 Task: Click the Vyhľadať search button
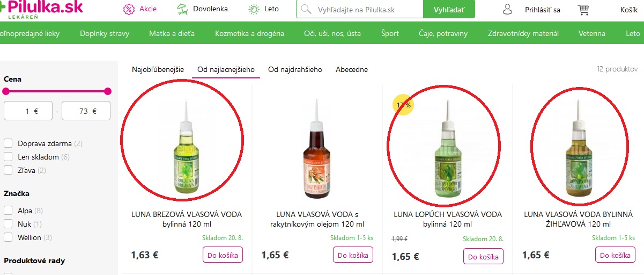coord(449,9)
